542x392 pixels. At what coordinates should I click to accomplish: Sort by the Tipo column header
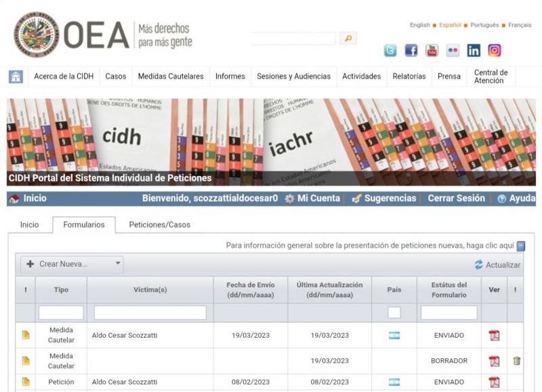coord(61,290)
